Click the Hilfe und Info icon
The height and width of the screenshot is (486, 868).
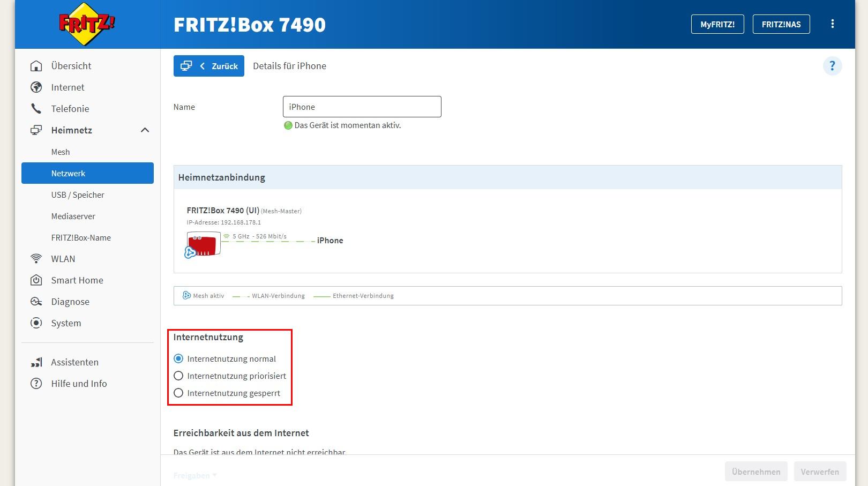click(x=36, y=384)
